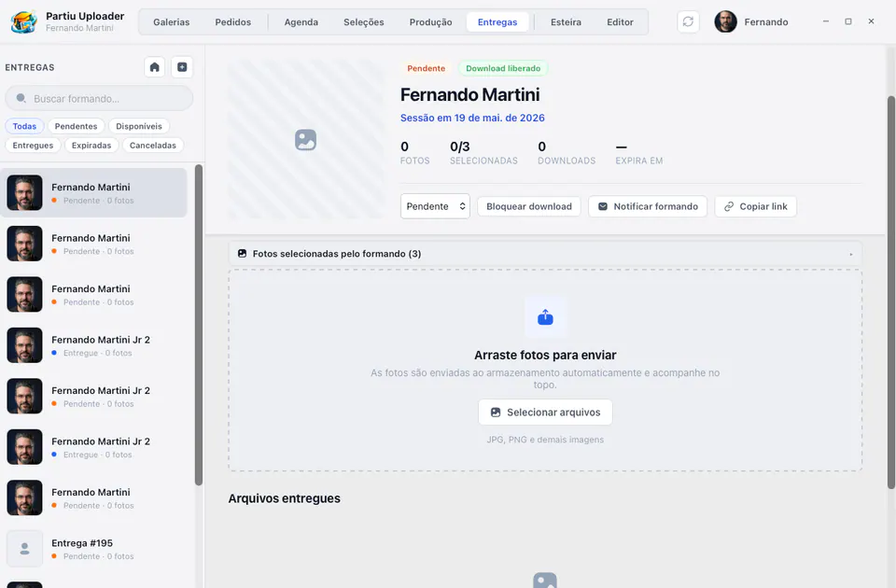The width and height of the screenshot is (896, 588).
Task: Open the Esteira tab
Action: [x=566, y=22]
